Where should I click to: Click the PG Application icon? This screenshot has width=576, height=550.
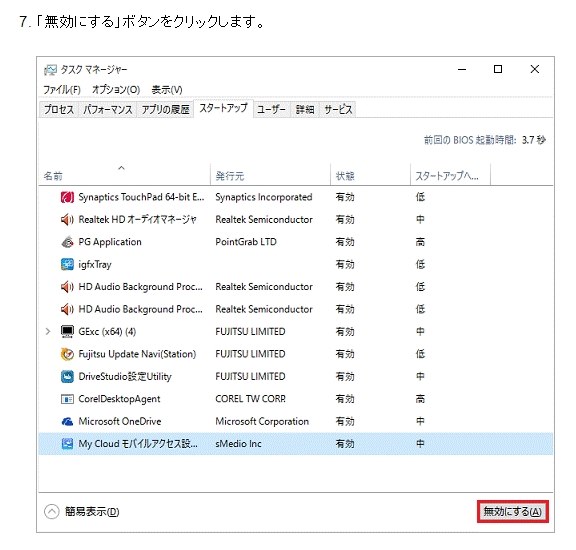pyautogui.click(x=67, y=242)
